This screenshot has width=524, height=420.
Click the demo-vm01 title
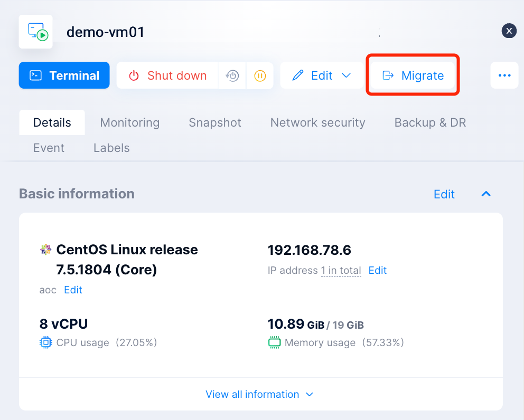tap(105, 32)
